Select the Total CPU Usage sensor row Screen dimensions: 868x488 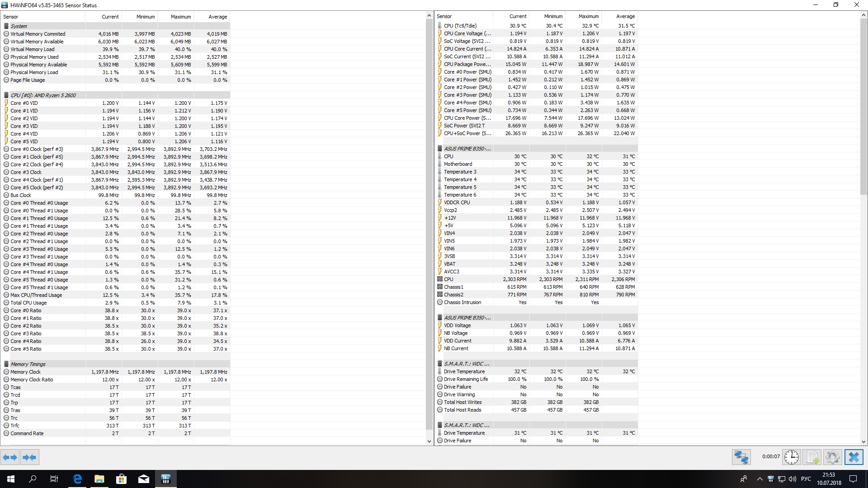click(28, 303)
